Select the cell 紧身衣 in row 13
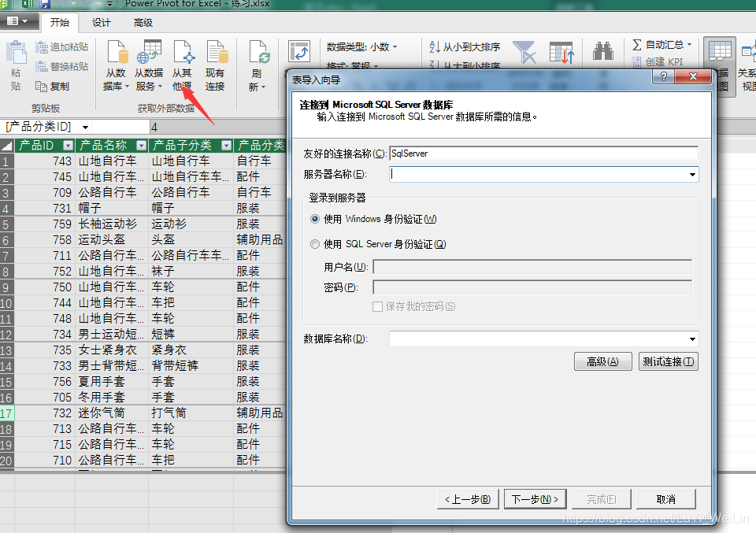Screen dimensions: 756x533 (x=191, y=350)
